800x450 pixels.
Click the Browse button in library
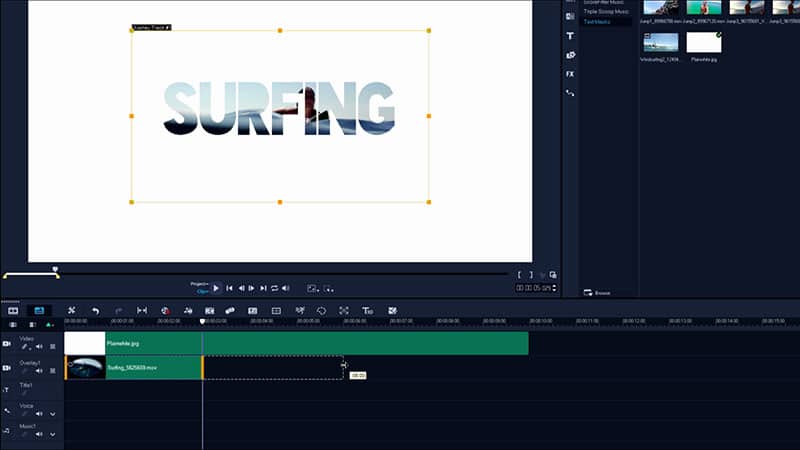tap(597, 293)
